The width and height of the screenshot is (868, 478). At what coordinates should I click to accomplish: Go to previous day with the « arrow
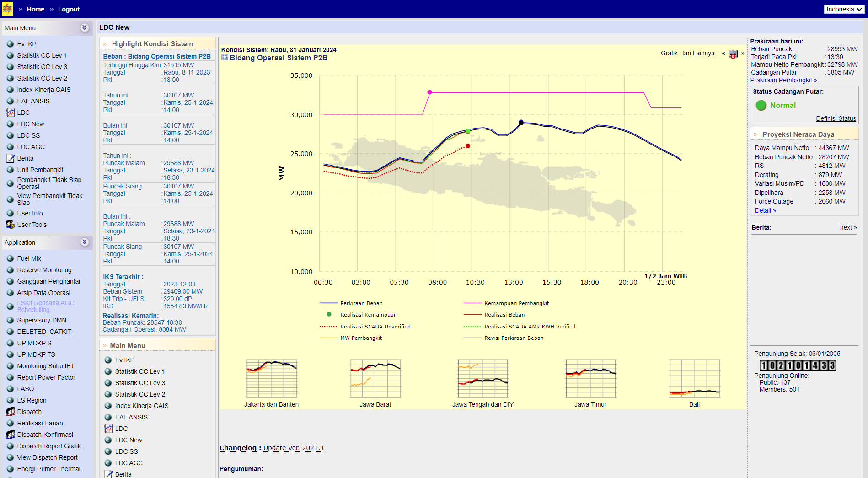click(x=723, y=54)
